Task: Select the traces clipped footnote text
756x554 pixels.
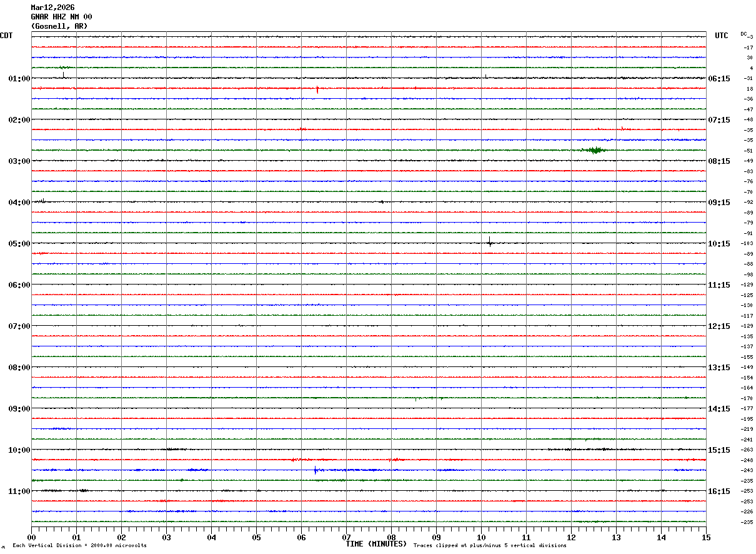Action: tap(490, 546)
